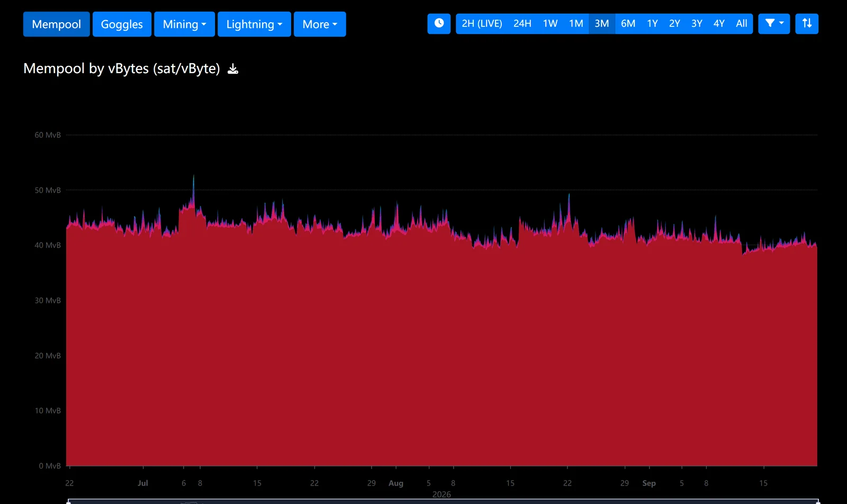
Task: Click the Sep label on the time axis
Action: (x=649, y=483)
